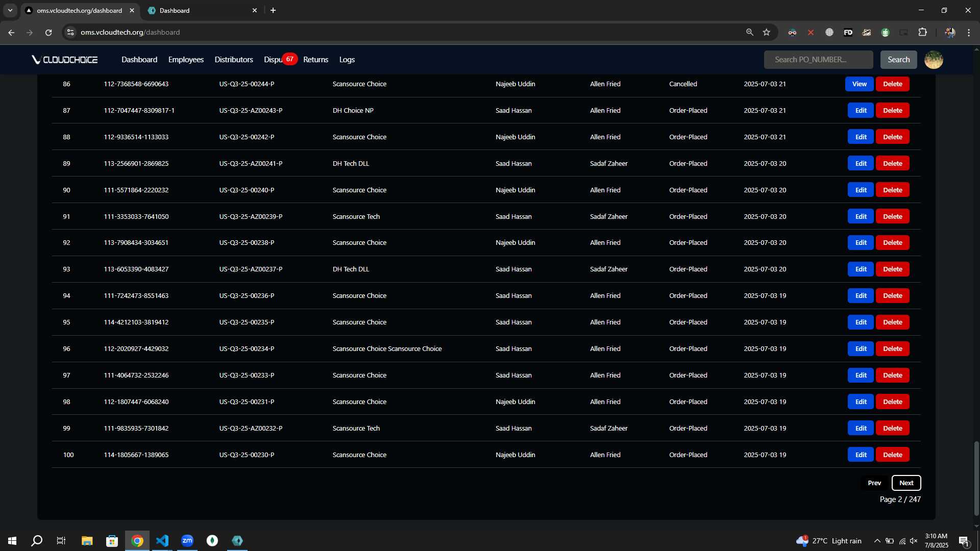Image resolution: width=980 pixels, height=551 pixels.
Task: Delete order row 98
Action: click(x=892, y=402)
